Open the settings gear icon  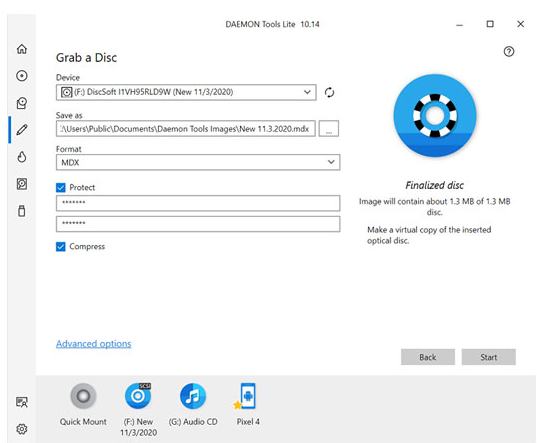[x=22, y=429]
